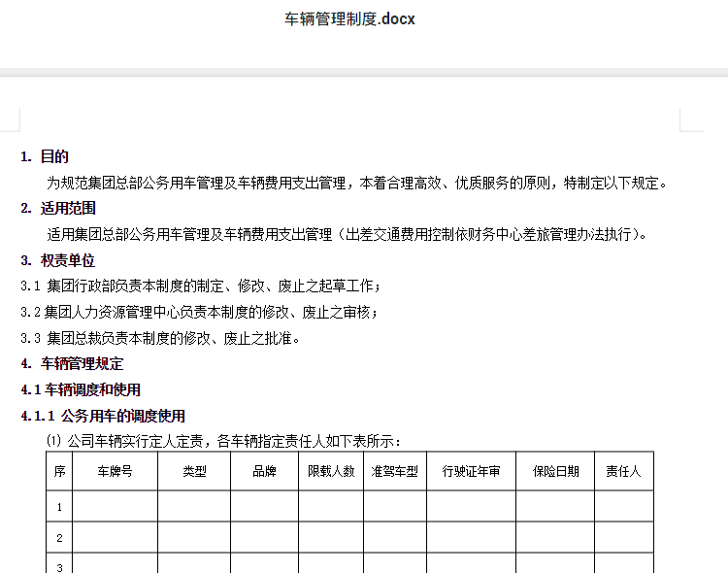
Task: Select heading 4.1 车辆调度和使用
Action: coord(81,389)
